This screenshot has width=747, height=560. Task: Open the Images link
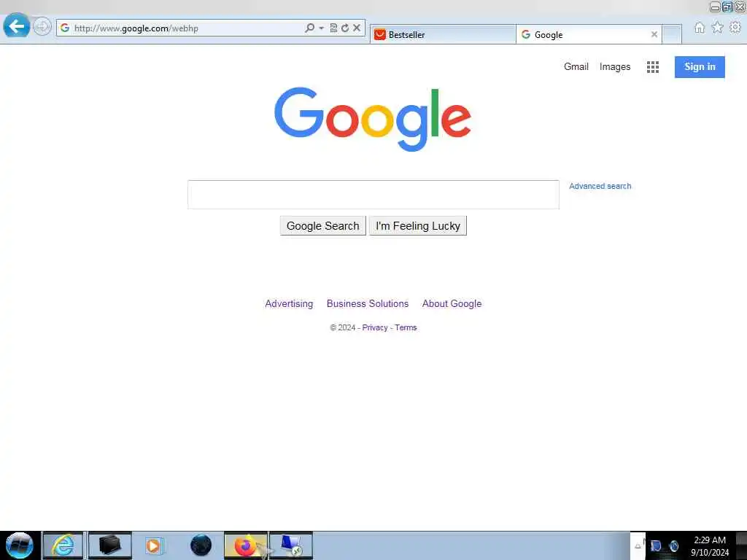coord(614,66)
